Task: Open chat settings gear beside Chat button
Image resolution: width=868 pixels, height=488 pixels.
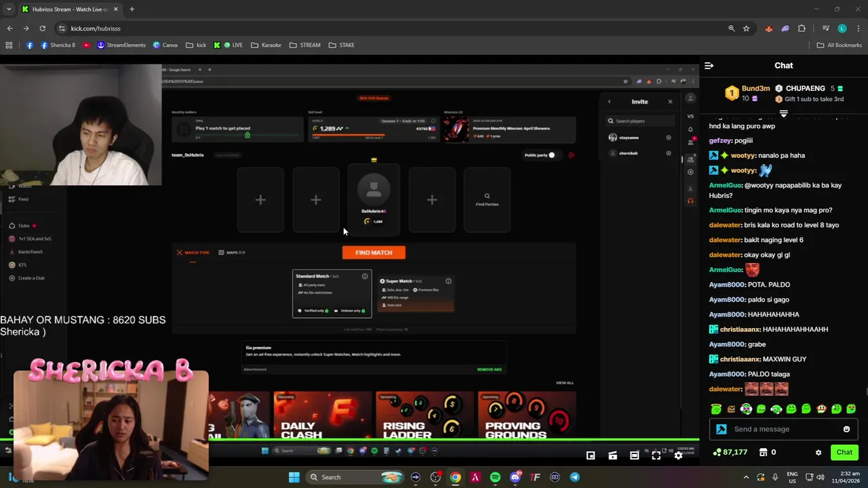Action: [x=818, y=452]
